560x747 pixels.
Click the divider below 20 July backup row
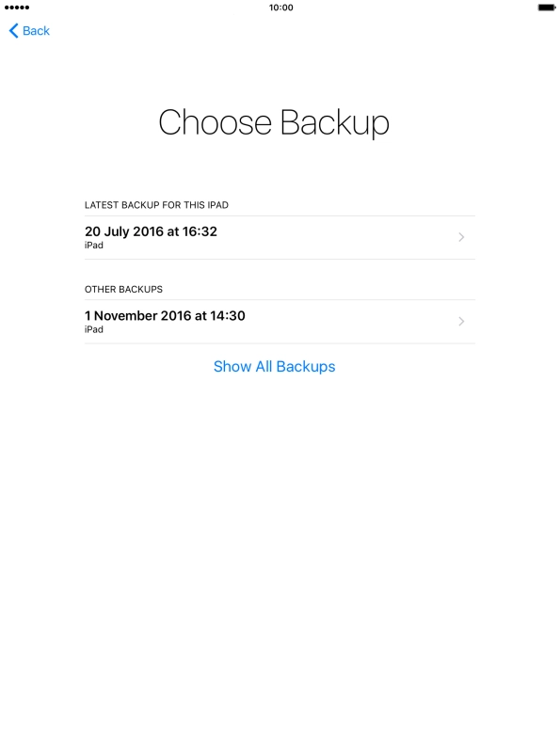pos(280,259)
